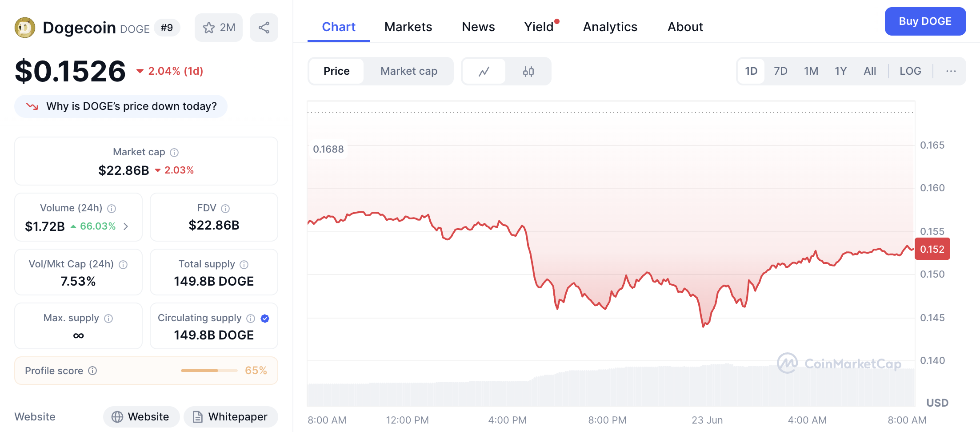Open the Markets tab

408,27
